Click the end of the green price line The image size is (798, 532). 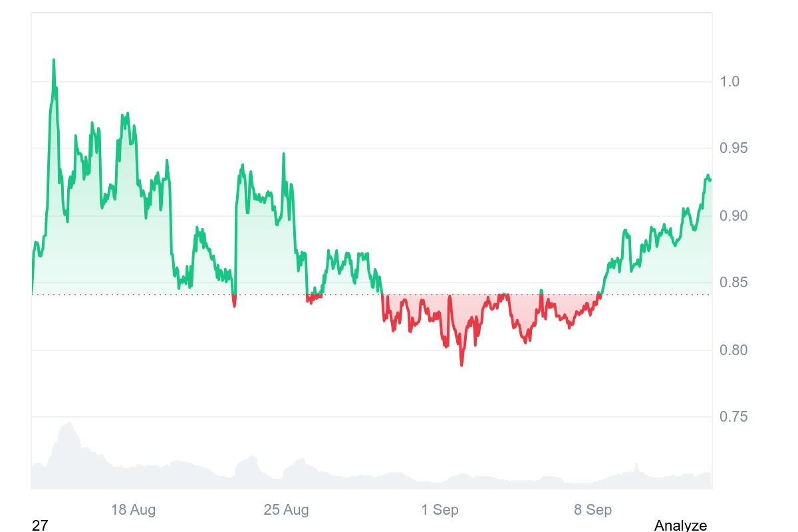coord(710,180)
